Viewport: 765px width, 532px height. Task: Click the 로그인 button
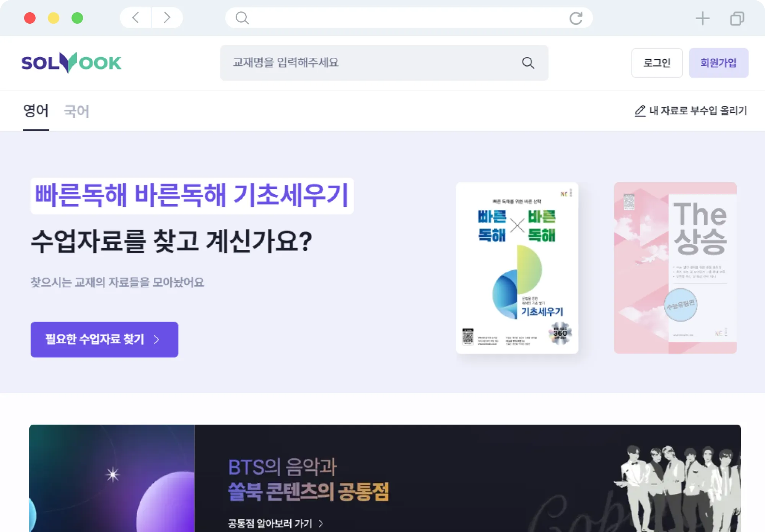(x=657, y=63)
